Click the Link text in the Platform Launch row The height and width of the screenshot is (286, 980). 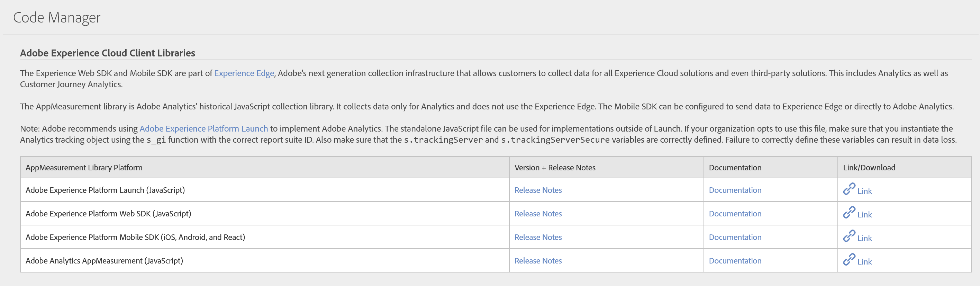coord(864,191)
